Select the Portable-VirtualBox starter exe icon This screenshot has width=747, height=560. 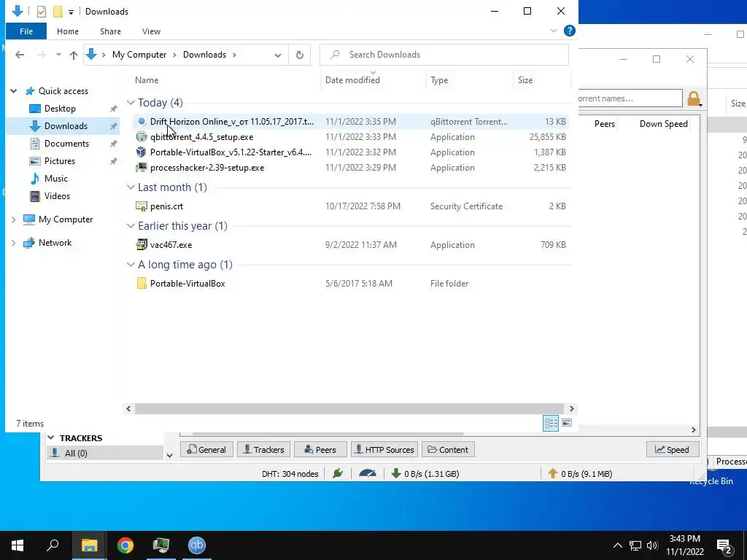point(141,152)
